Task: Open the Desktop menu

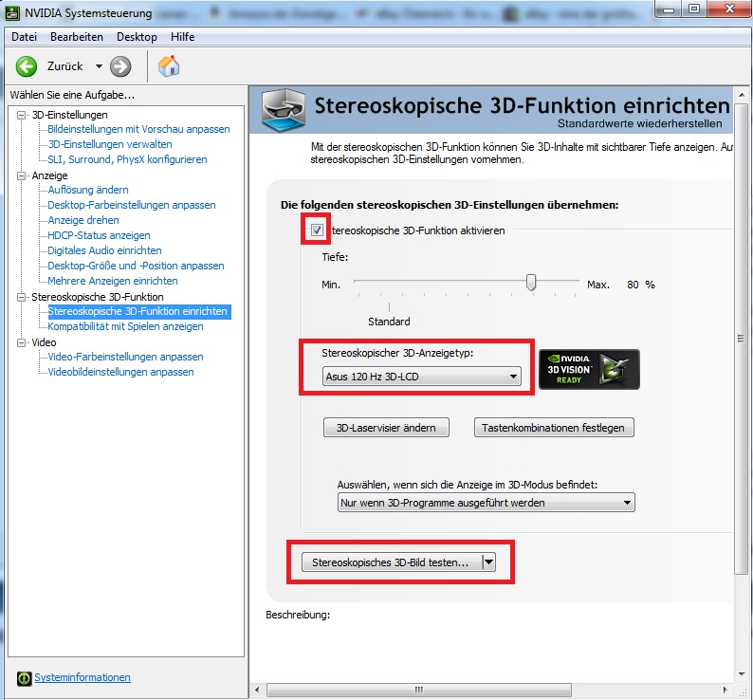Action: (137, 37)
